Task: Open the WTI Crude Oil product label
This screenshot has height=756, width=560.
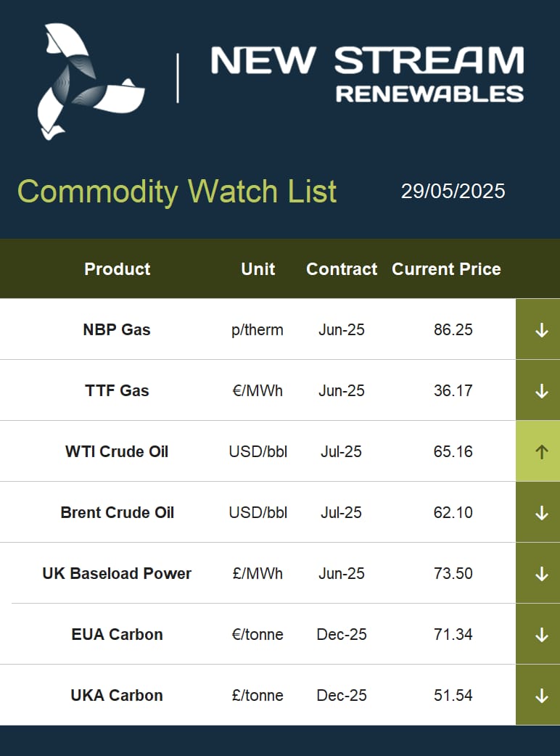Action: click(x=117, y=452)
